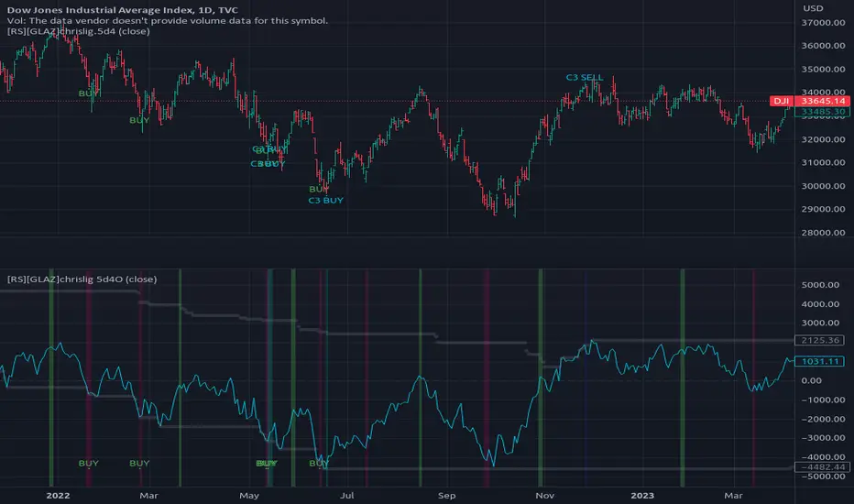This screenshot has width=854, height=504.
Task: Click the USD currency label on price axis
Action: click(x=813, y=8)
